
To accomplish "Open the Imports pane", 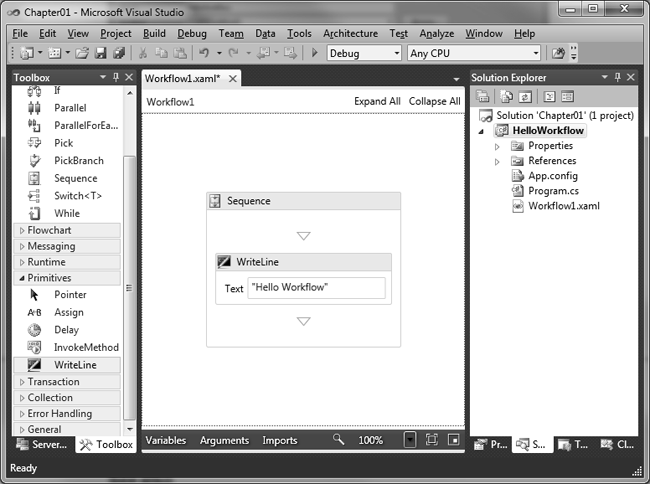I will (280, 440).
